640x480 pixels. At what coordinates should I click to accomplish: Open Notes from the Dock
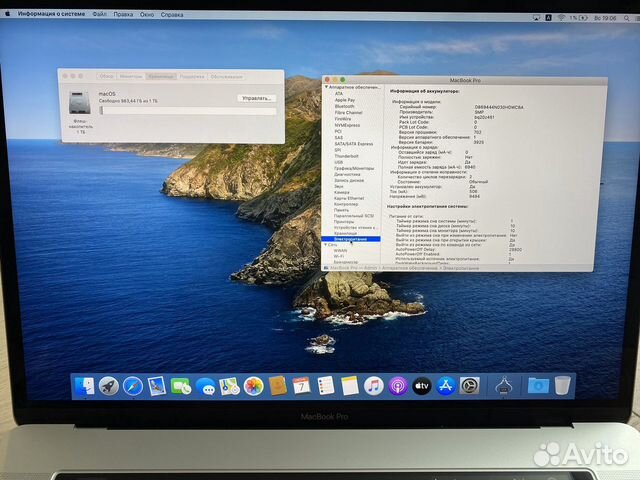pos(350,386)
